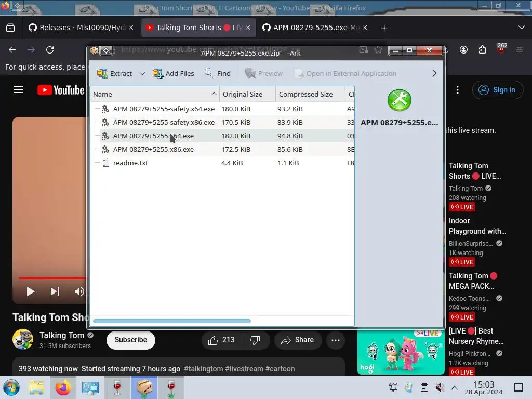Click the green tools icon in info panel
The width and height of the screenshot is (532, 399).
(400, 100)
